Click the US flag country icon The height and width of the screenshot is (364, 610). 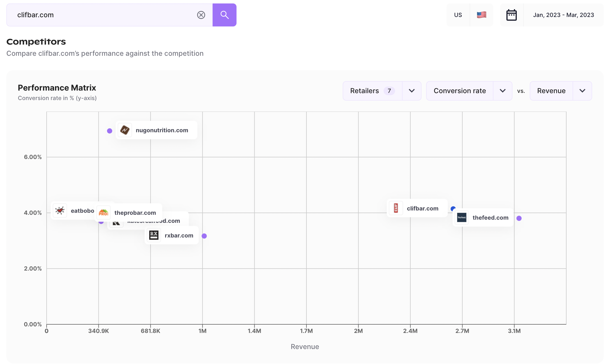(481, 14)
